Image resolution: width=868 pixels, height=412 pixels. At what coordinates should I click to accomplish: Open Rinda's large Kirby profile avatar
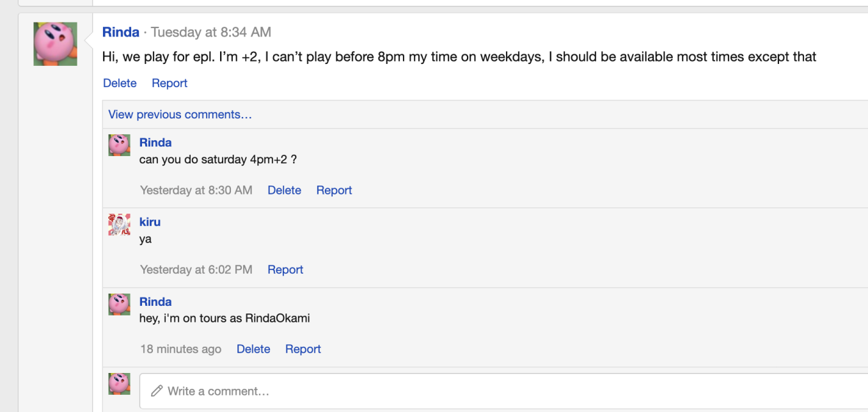pyautogui.click(x=56, y=44)
